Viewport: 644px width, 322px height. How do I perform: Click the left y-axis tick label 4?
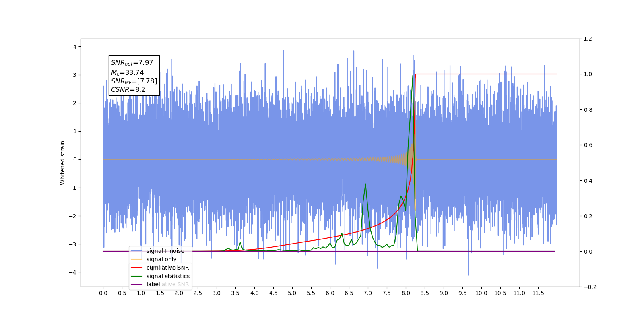pyautogui.click(x=75, y=47)
